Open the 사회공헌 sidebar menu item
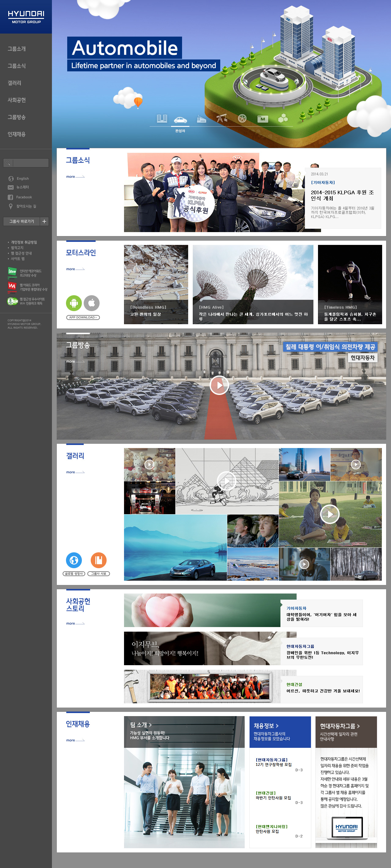Viewport: 391px width, 868px height. [x=16, y=100]
